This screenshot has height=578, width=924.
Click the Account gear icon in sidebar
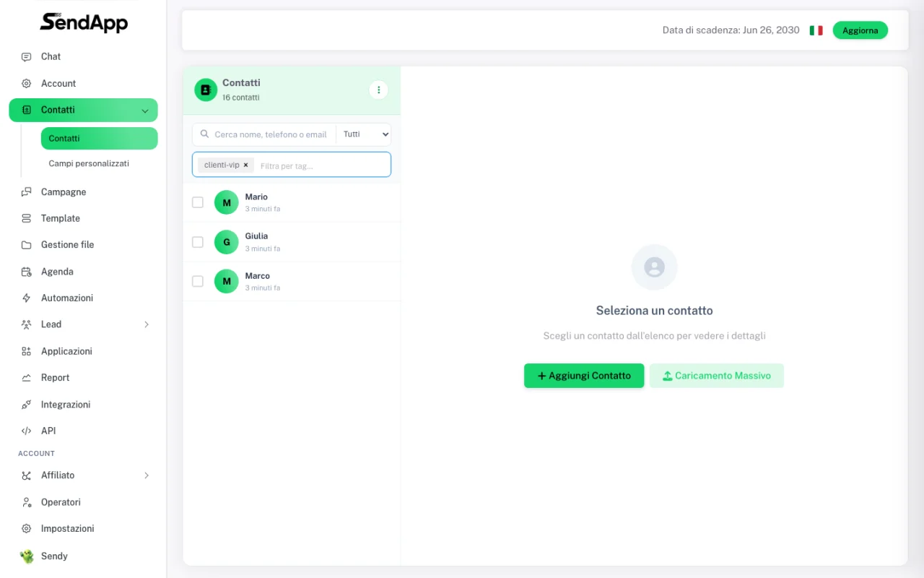(x=27, y=84)
